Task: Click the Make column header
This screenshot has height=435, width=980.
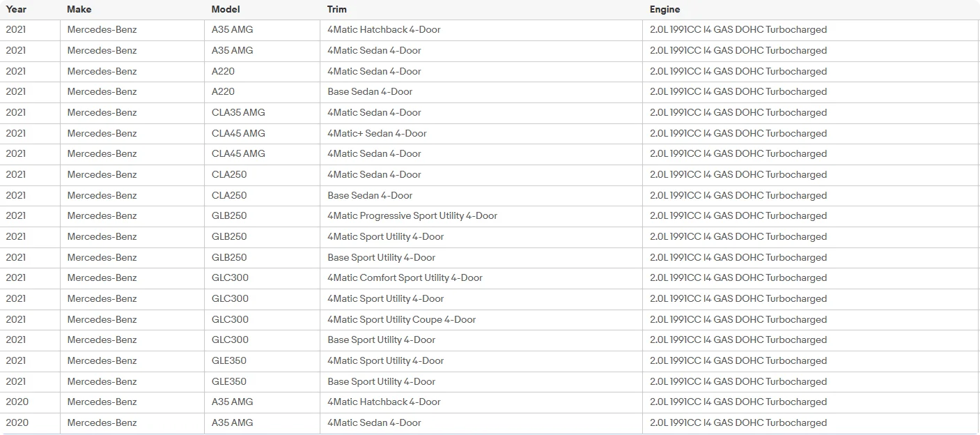Action: (x=79, y=10)
